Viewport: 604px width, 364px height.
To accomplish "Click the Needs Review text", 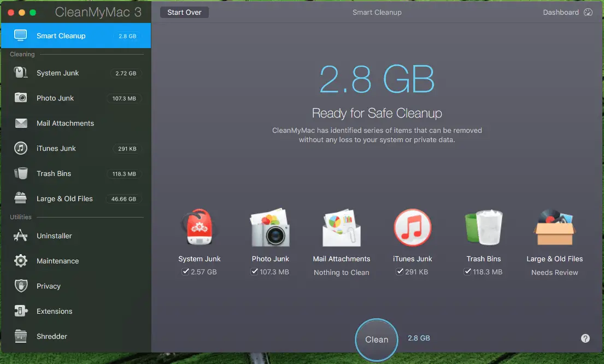I will 554,272.
